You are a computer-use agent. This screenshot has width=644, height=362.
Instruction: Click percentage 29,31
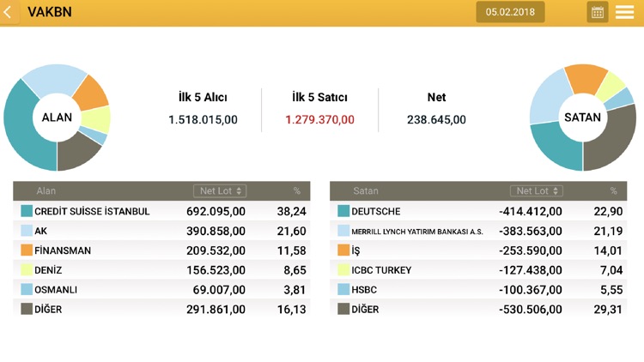click(x=608, y=309)
